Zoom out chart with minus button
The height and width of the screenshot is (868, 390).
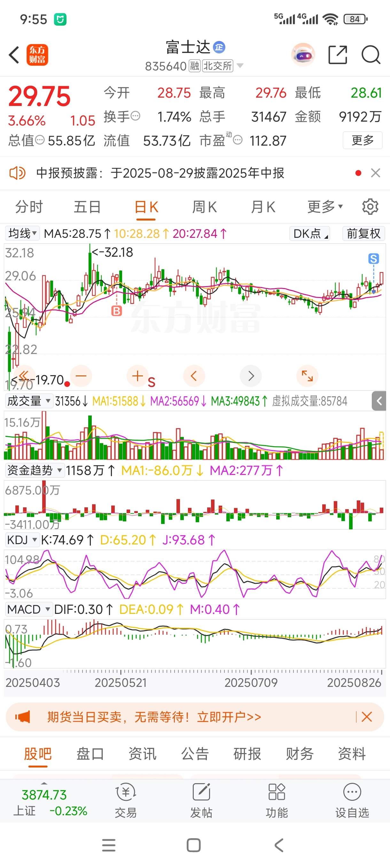[81, 376]
